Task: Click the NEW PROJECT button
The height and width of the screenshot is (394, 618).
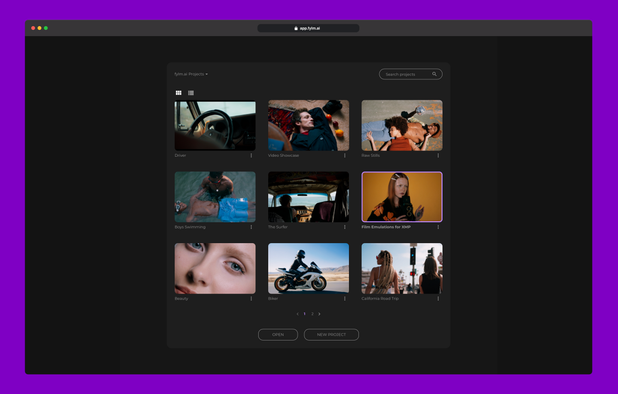Action: point(331,335)
